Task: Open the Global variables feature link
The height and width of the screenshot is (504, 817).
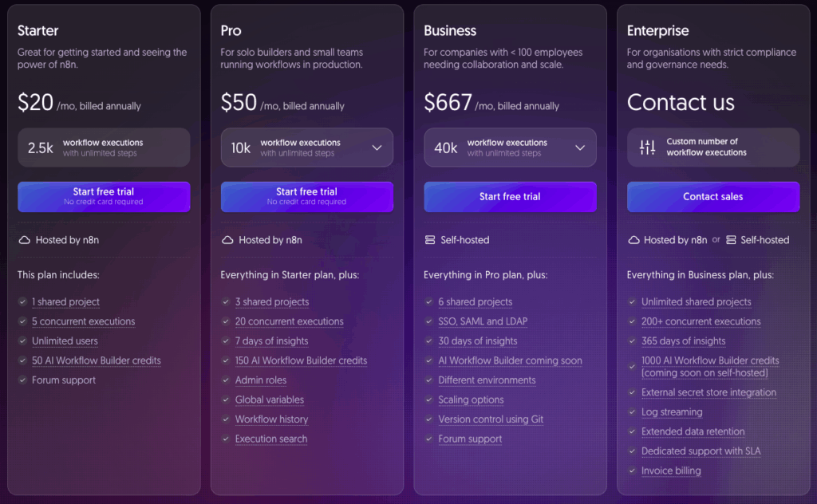Action: pyautogui.click(x=269, y=400)
